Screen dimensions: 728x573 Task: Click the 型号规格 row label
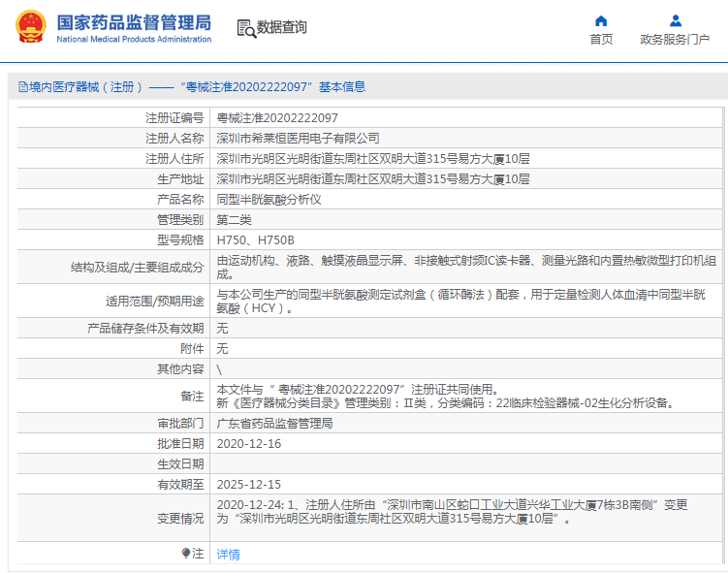coord(180,240)
